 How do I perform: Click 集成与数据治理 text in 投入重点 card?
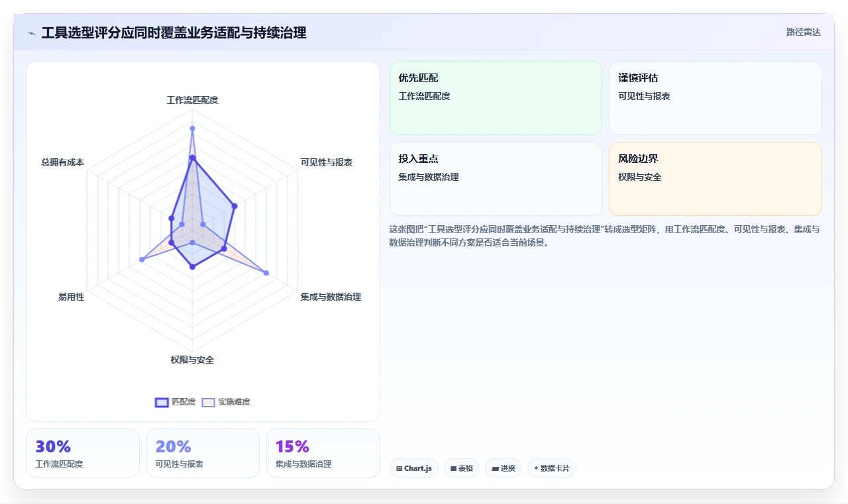[429, 177]
